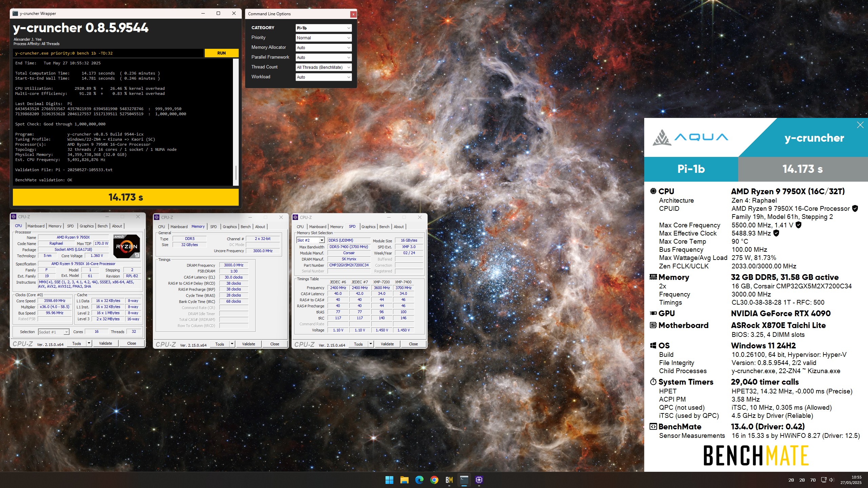Click the AMD Ryzen 9 logo in CPU-Z
Screen dimensions: 868x488
pos(126,246)
